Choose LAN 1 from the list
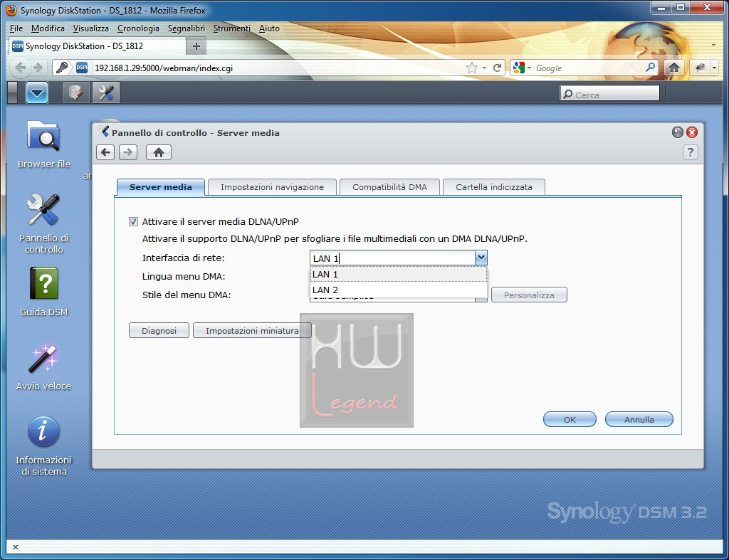The height and width of the screenshot is (560, 729). pos(399,274)
